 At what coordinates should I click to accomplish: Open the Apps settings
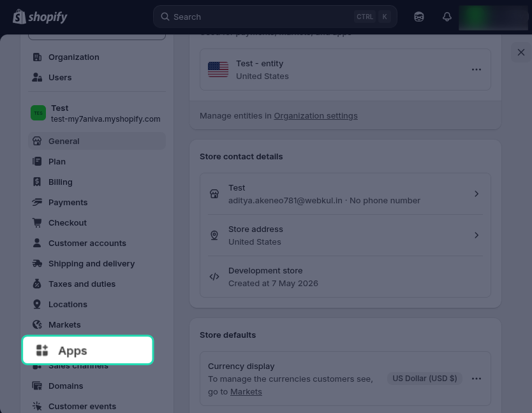coord(87,350)
